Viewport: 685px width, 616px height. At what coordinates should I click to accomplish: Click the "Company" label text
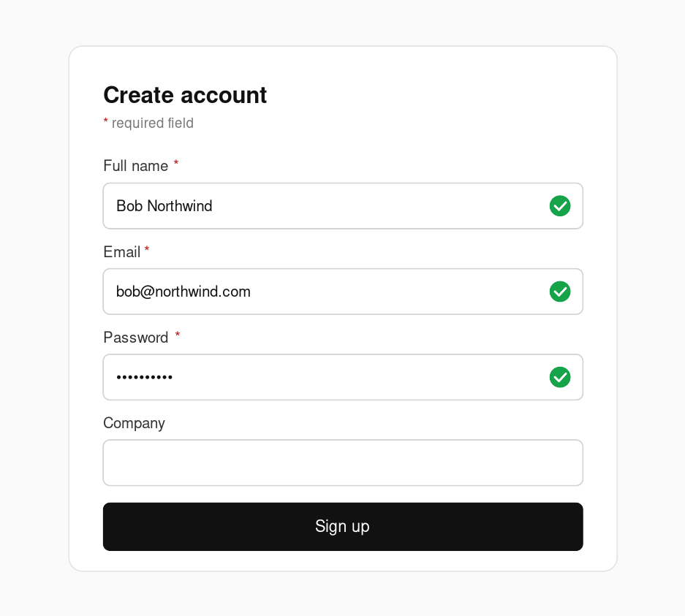(x=134, y=423)
